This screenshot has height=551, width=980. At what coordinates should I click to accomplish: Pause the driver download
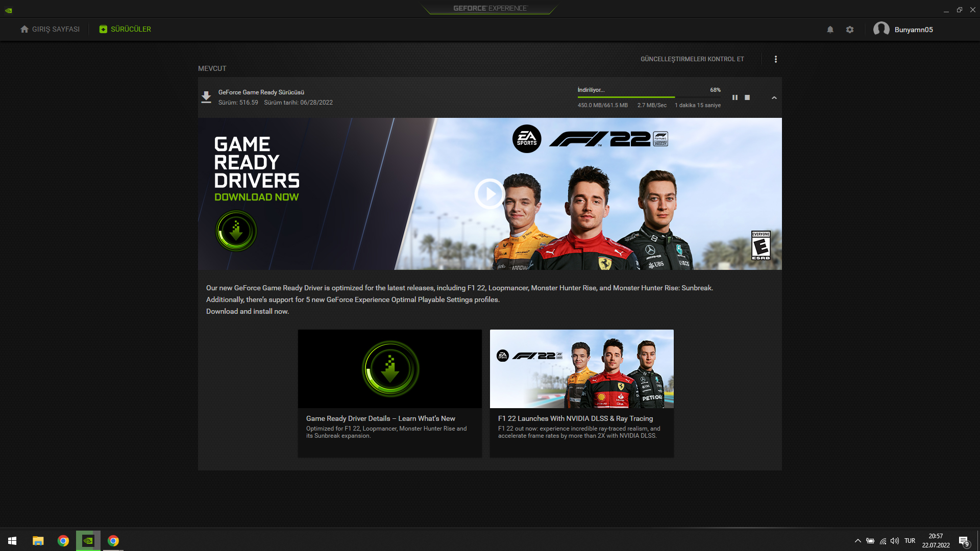(735, 97)
